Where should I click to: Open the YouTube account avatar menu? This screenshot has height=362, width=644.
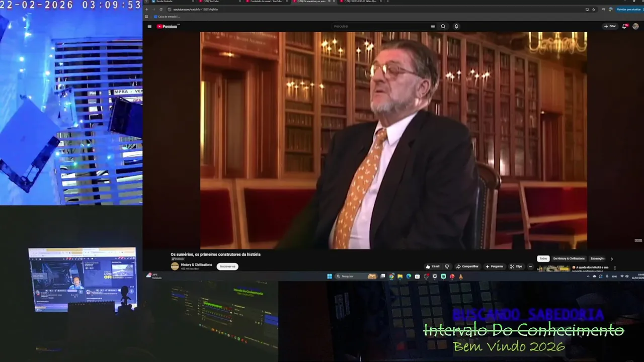(x=635, y=26)
